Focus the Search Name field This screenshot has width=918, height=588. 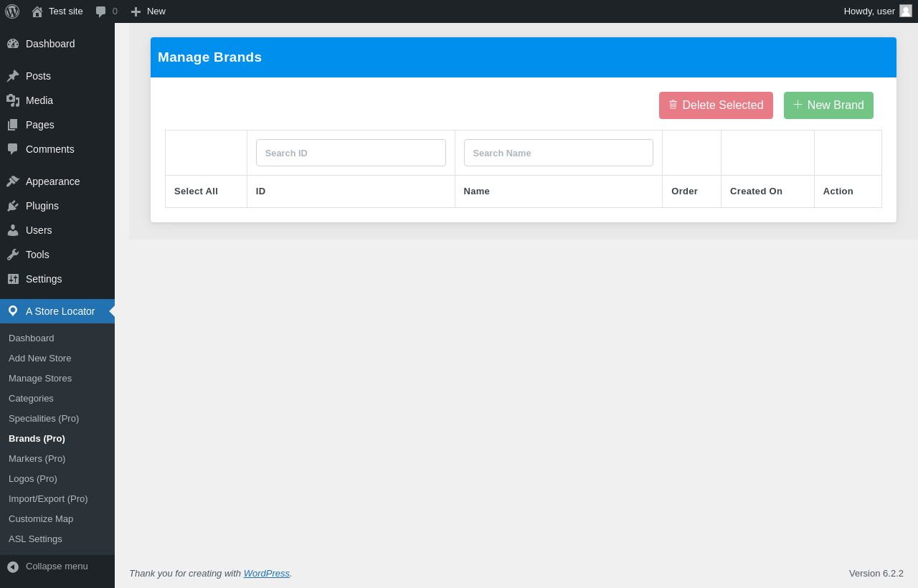pyautogui.click(x=559, y=153)
